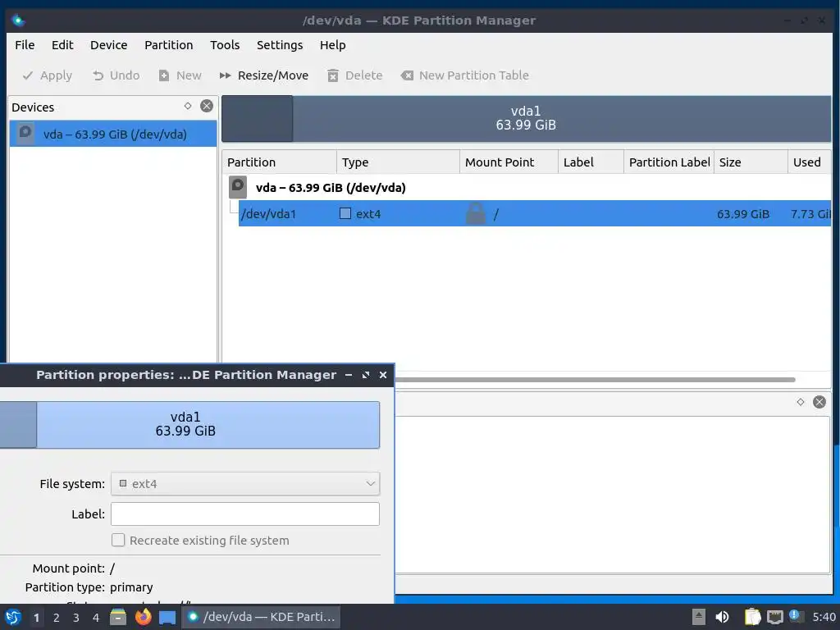Click the Size column header
Screen dimensions: 840x630
point(751,162)
